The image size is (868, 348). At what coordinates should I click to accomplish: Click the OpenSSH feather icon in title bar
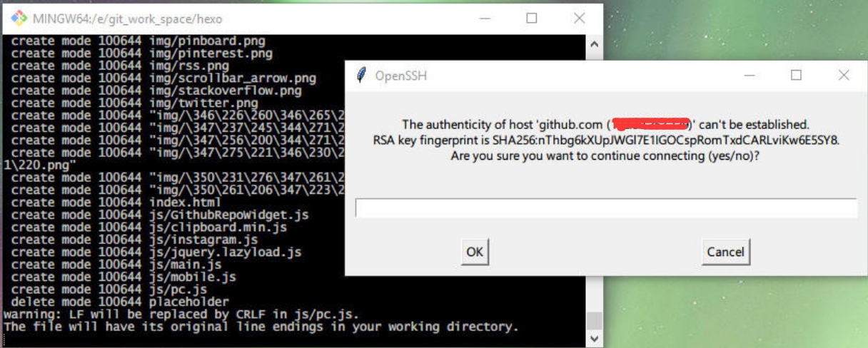362,75
